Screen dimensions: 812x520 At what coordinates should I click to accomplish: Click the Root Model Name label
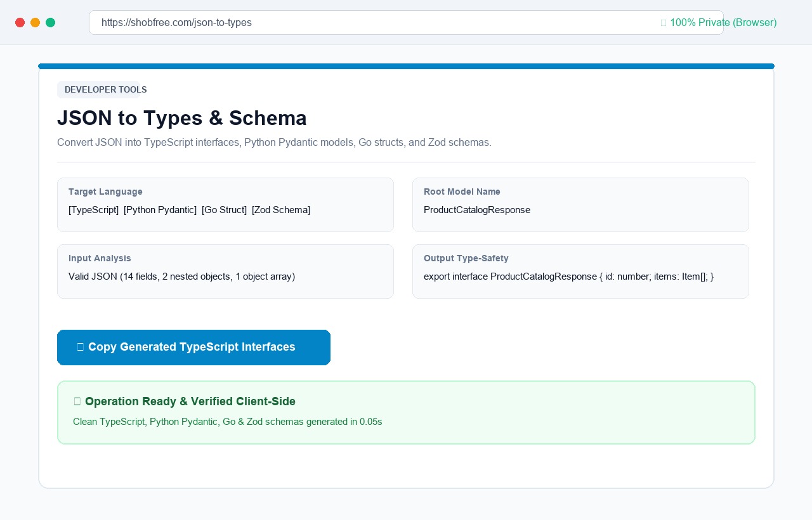click(x=462, y=192)
